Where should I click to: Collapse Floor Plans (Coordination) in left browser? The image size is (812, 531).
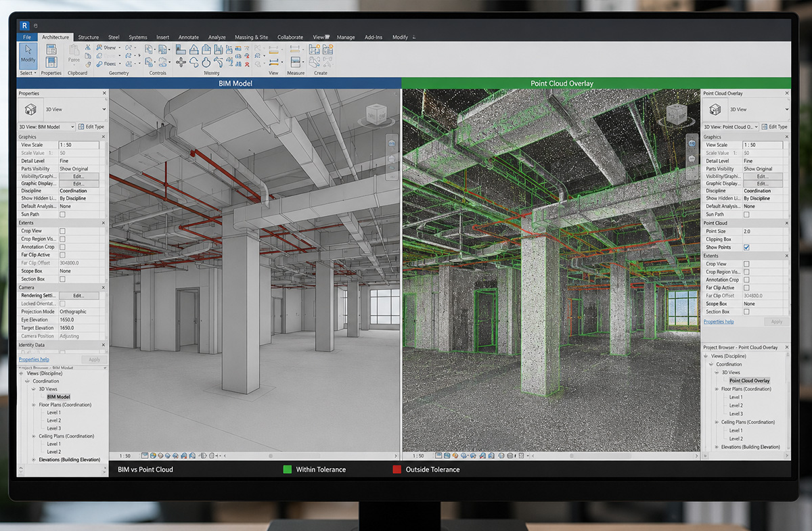click(x=34, y=405)
